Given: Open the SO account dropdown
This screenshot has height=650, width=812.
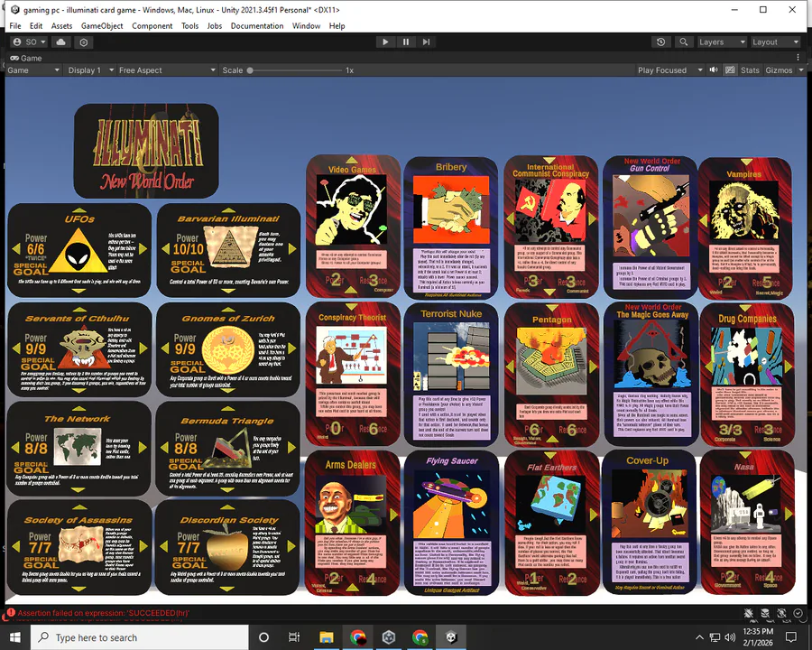Looking at the screenshot, I should [29, 42].
